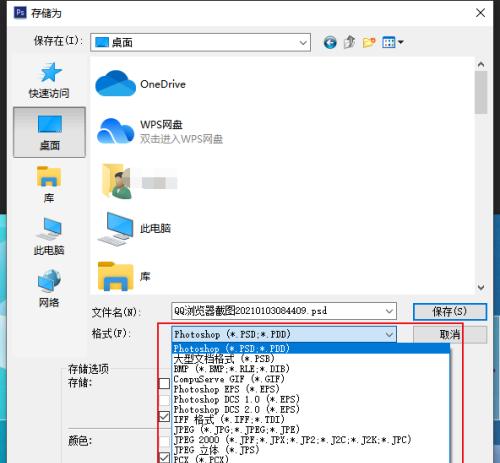Click the 取消 cancel button
This screenshot has width=500, height=463.
[450, 334]
